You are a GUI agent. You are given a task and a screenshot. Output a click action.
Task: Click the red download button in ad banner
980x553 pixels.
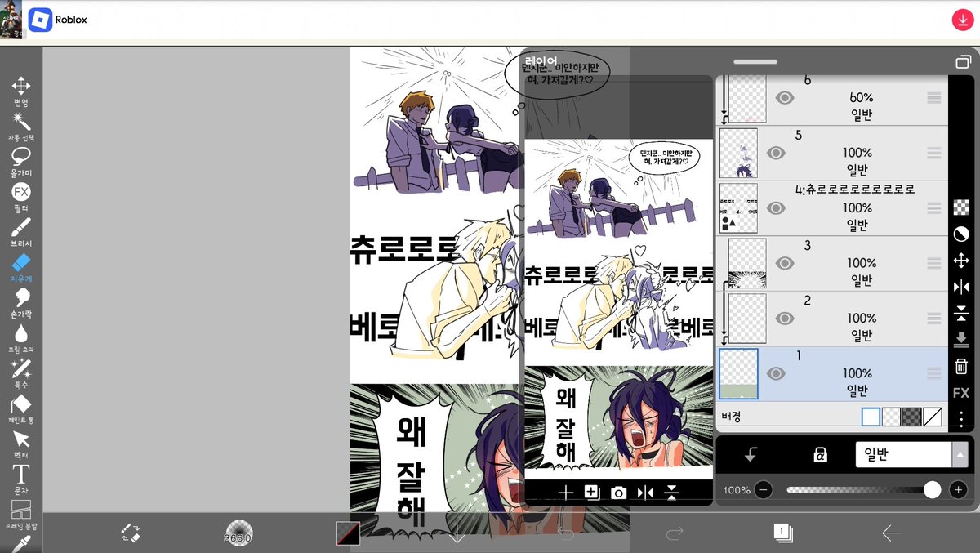(x=961, y=20)
